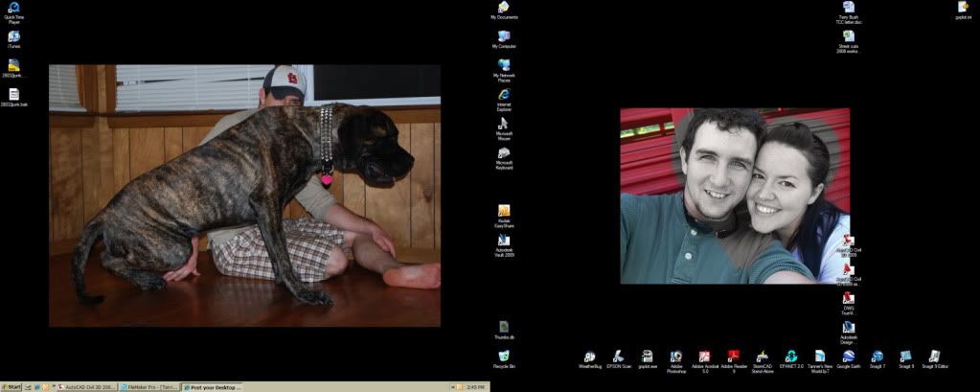This screenshot has width=980, height=392.
Task: Open Tanner's New World file icon
Action: point(819,362)
